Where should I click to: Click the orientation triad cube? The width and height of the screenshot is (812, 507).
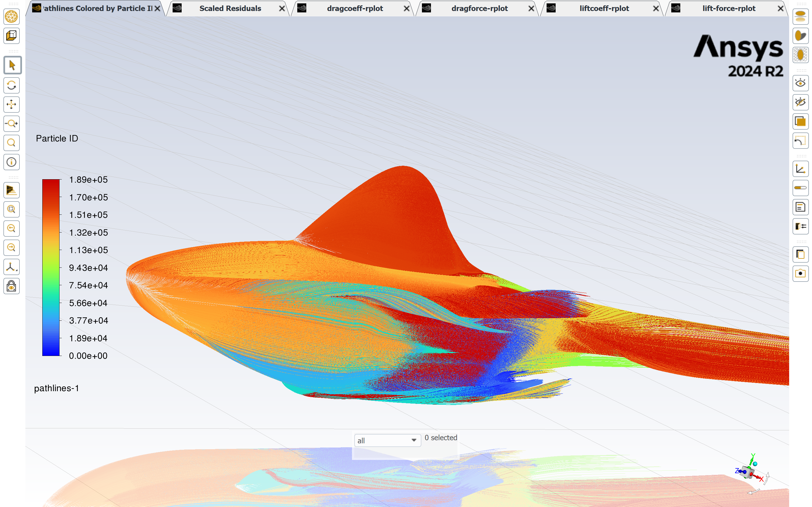748,472
